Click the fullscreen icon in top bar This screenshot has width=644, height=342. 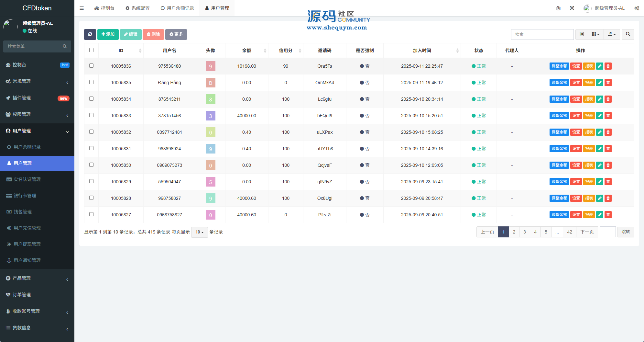point(572,8)
